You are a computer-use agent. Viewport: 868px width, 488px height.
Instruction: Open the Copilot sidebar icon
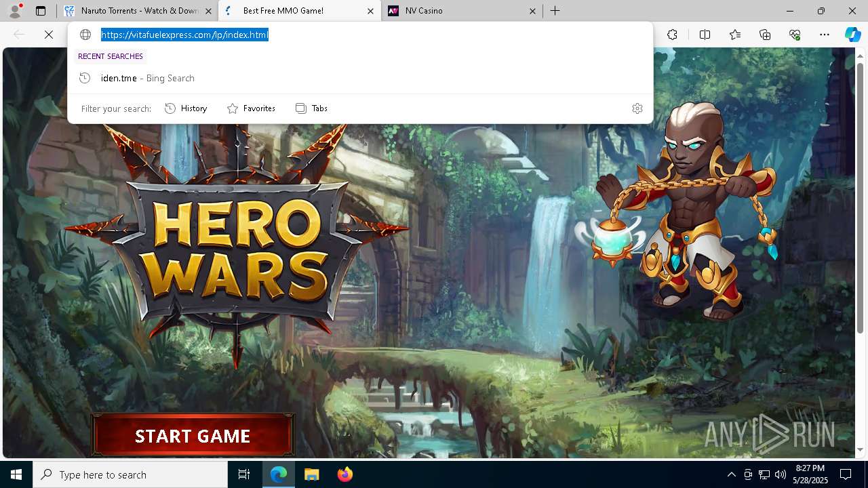click(x=852, y=35)
